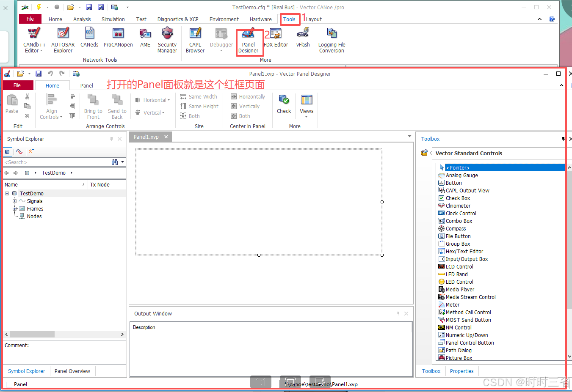Save panel in Panel Designer title bar
Screen dimensions: 572x392
coord(39,74)
